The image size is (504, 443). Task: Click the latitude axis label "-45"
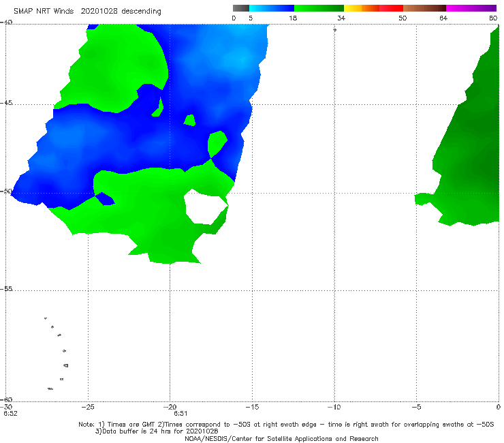tap(6, 103)
